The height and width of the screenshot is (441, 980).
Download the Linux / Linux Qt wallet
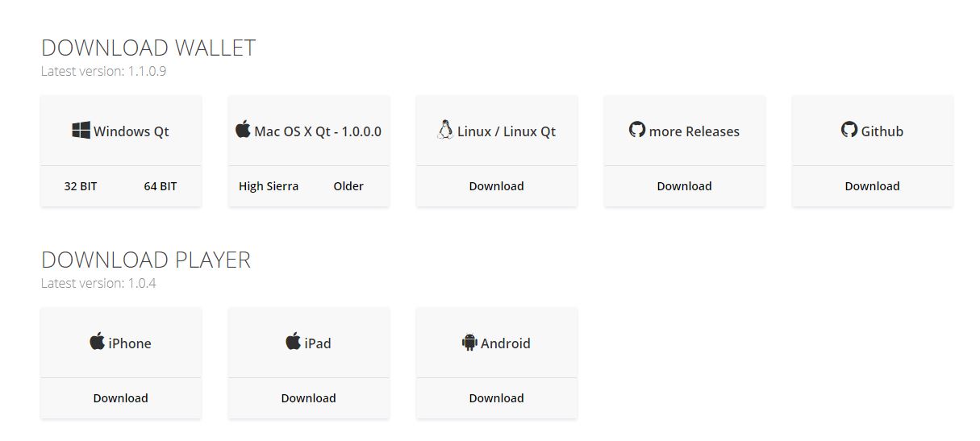click(x=497, y=186)
